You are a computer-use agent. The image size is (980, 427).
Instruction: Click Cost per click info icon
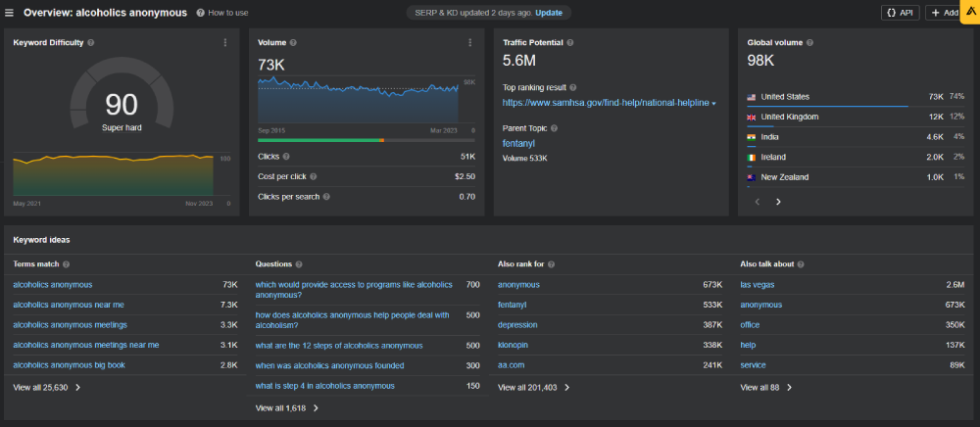tap(314, 176)
